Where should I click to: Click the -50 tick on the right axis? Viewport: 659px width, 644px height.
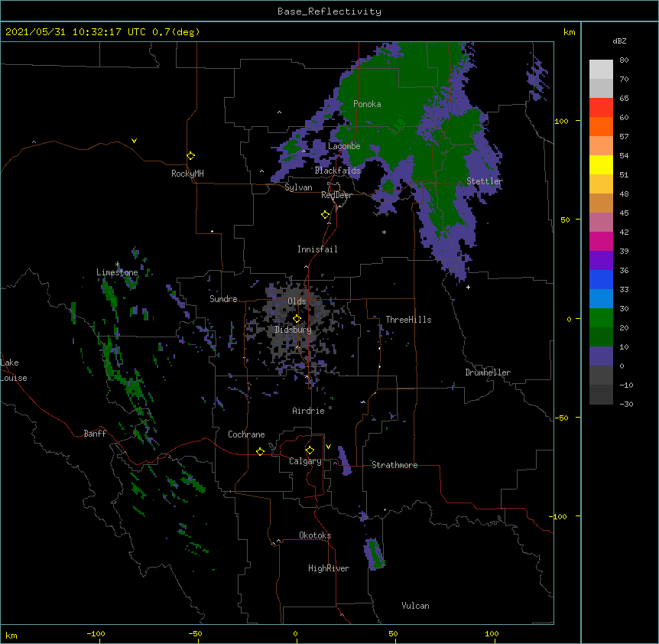561,418
